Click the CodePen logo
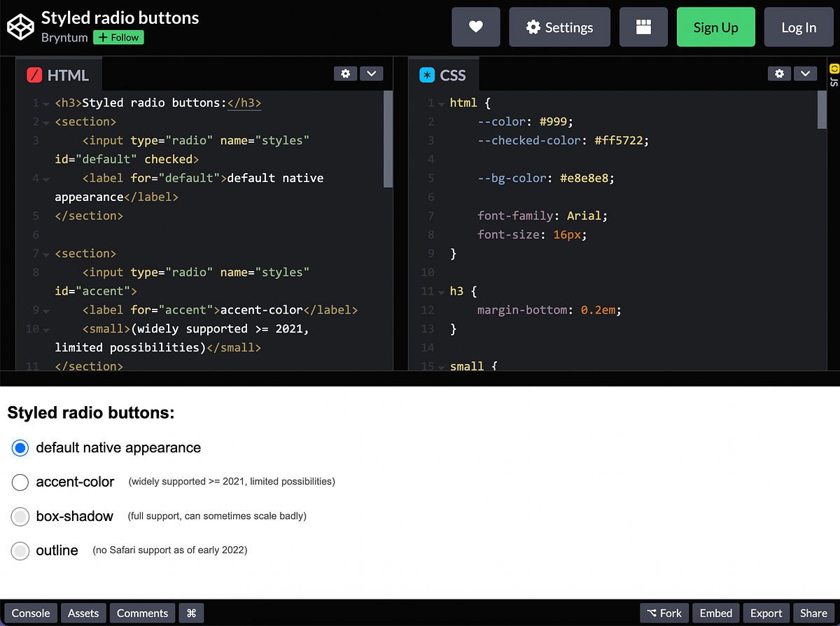The height and width of the screenshot is (626, 840). point(20,27)
